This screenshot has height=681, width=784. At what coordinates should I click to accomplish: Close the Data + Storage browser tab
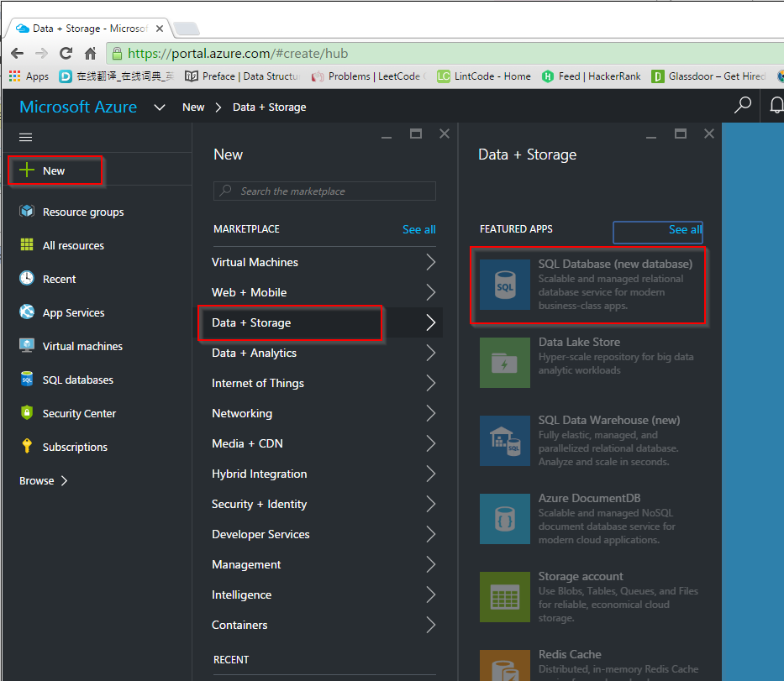(160, 29)
